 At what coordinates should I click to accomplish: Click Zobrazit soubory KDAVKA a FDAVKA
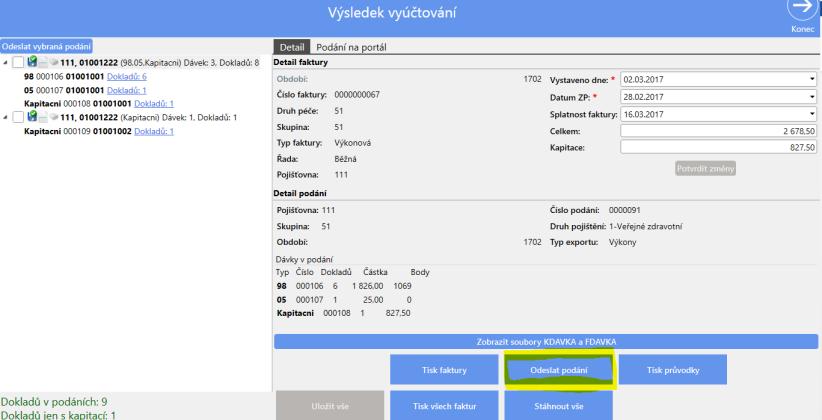[x=546, y=342]
